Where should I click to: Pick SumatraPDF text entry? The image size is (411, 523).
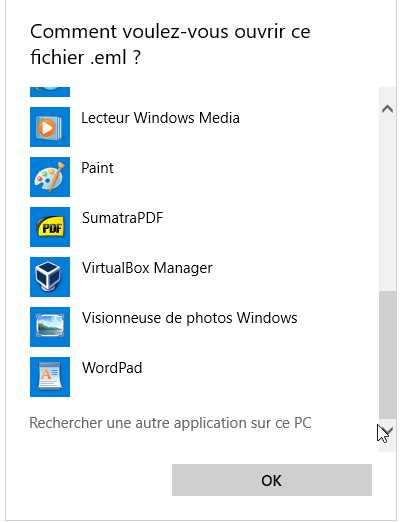[122, 218]
